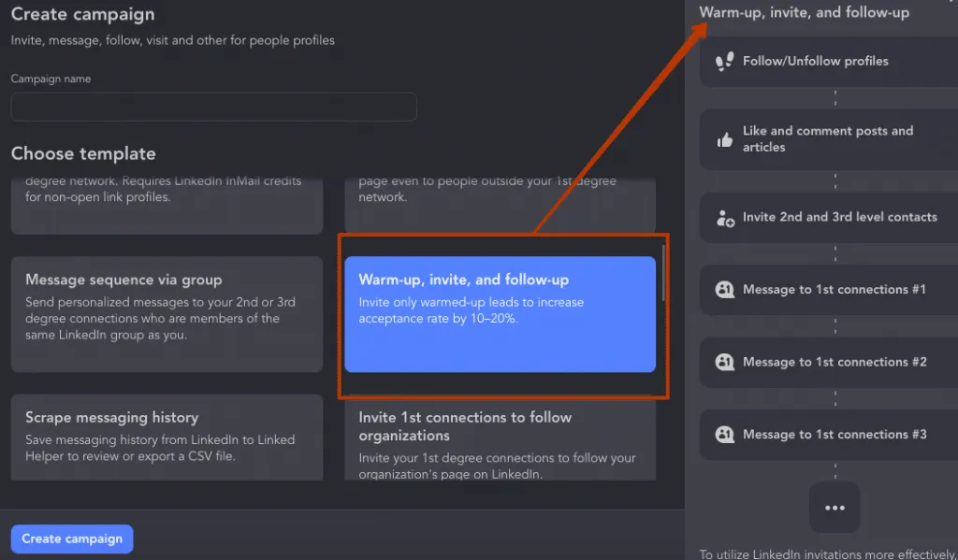Open the Message to 1st connections #1 step
Screen dimensions: 958x560
coord(829,290)
